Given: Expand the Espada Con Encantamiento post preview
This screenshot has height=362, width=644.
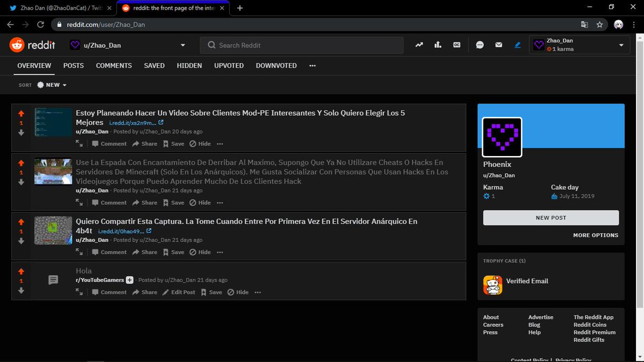Looking at the screenshot, I should [79, 203].
